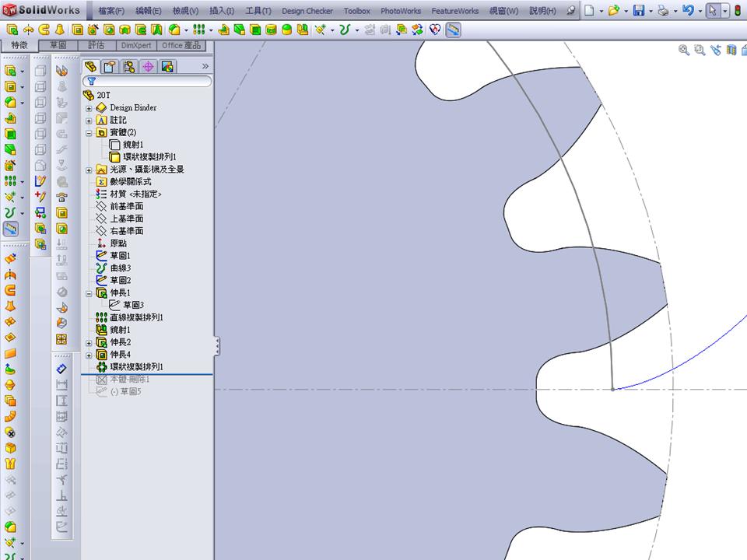Click the Print icon

[663, 10]
